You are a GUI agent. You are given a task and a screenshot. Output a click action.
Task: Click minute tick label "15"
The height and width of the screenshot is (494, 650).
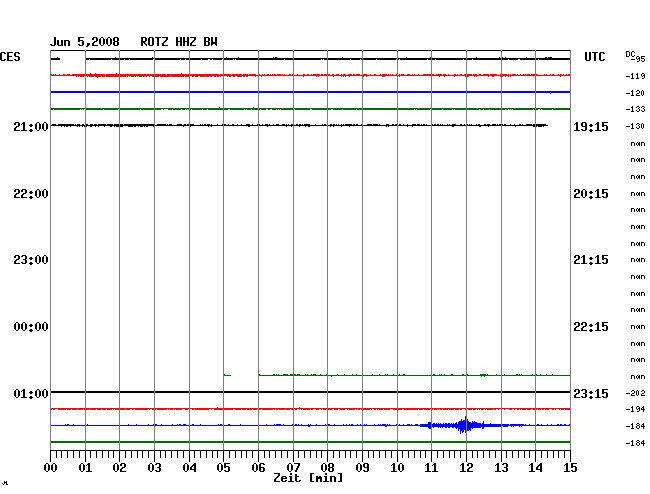570,468
